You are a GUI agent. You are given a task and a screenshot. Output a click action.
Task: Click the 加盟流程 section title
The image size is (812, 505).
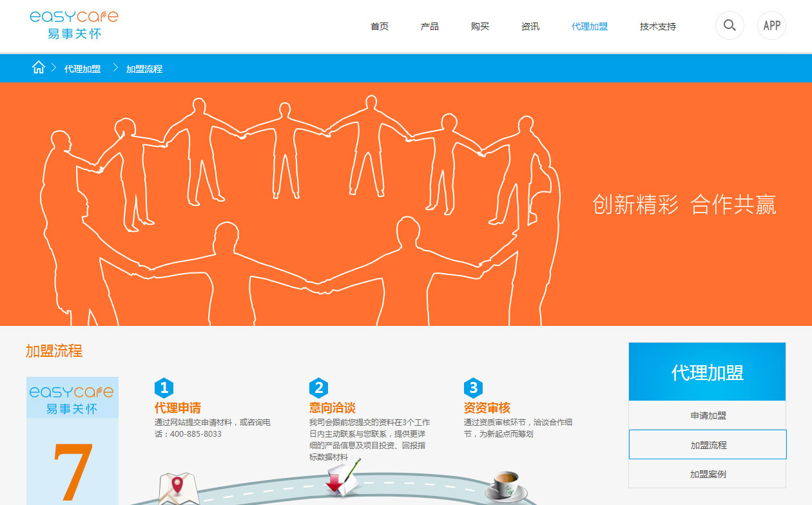54,351
